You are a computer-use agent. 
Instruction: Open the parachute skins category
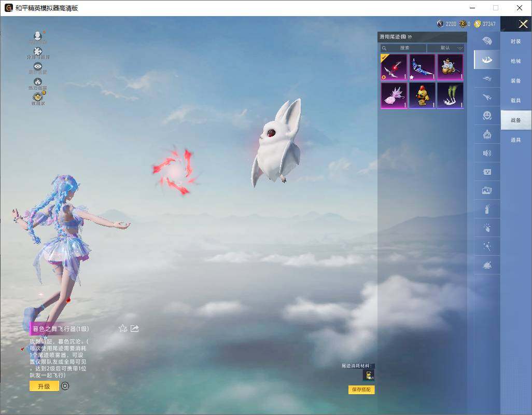click(487, 41)
